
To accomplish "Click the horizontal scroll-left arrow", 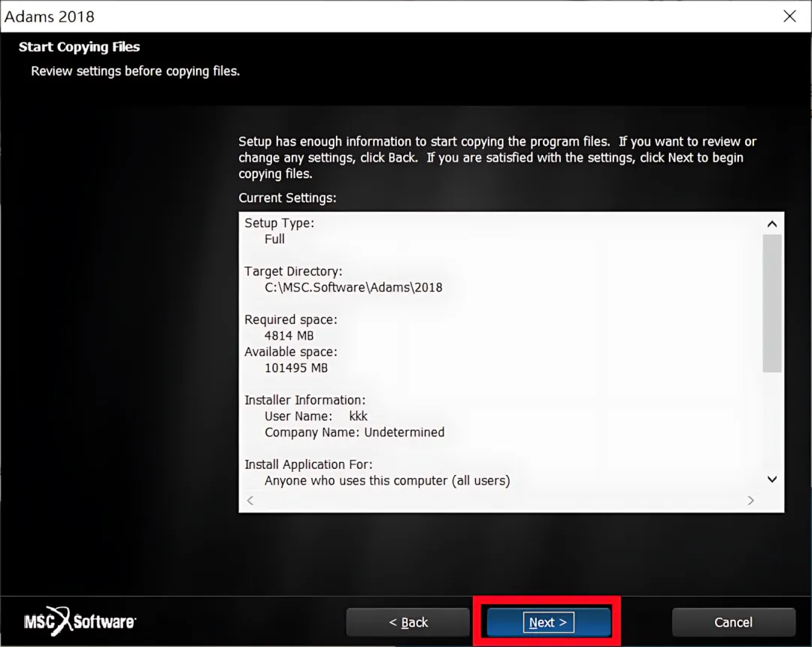I will [x=250, y=500].
